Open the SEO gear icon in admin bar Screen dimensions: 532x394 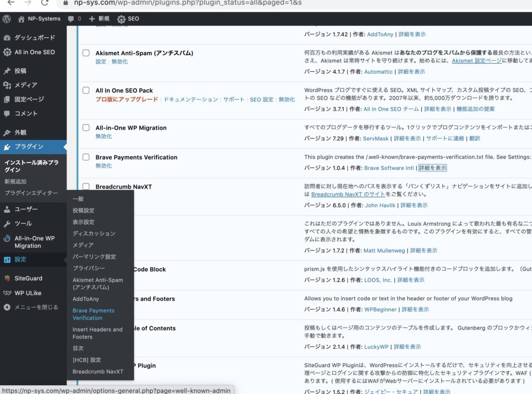coord(121,19)
